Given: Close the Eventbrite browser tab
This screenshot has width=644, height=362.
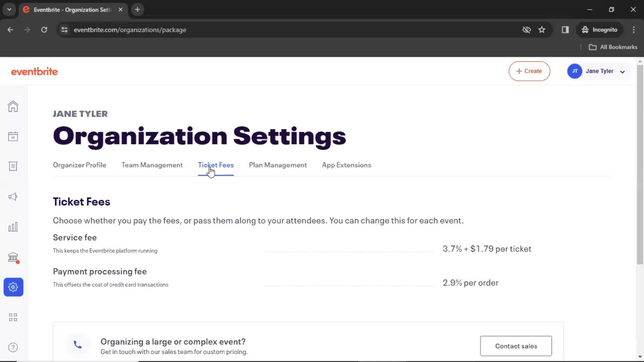Looking at the screenshot, I should (120, 10).
